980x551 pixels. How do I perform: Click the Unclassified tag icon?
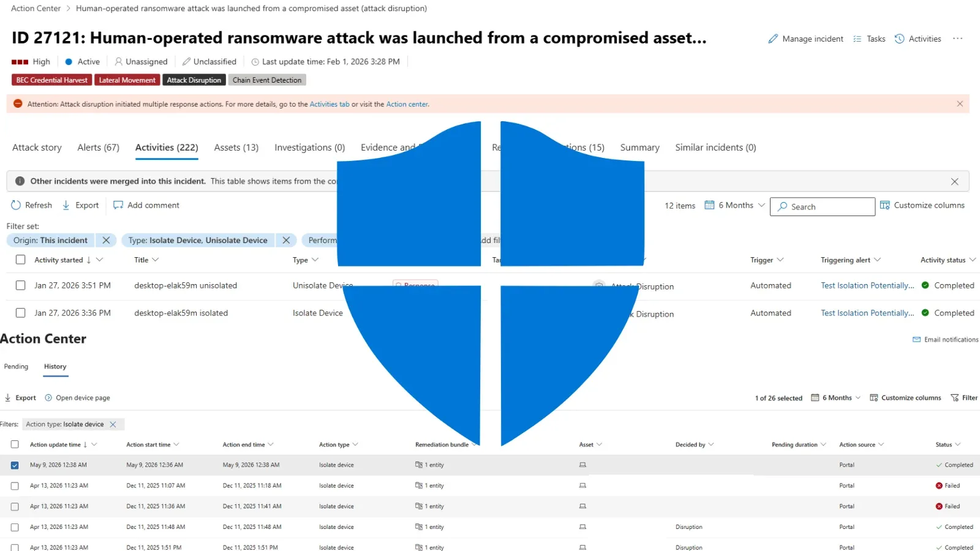pyautogui.click(x=186, y=61)
